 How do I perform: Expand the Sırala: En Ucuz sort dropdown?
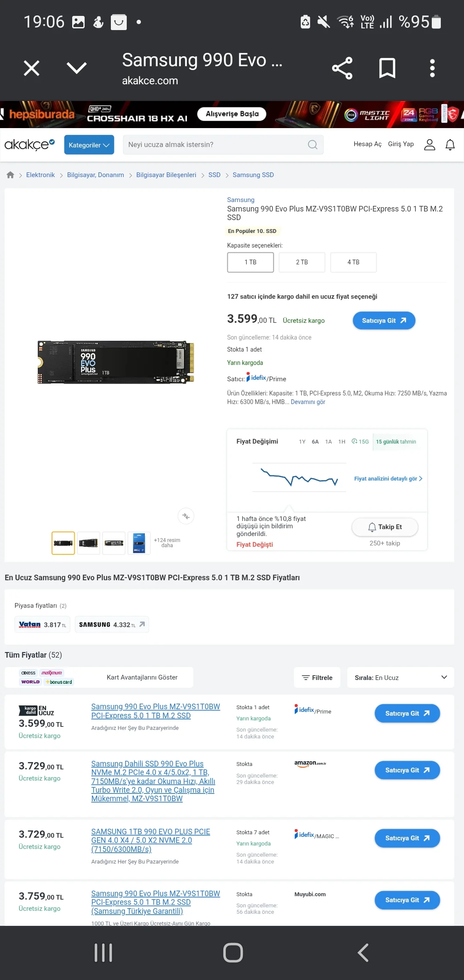(x=400, y=677)
